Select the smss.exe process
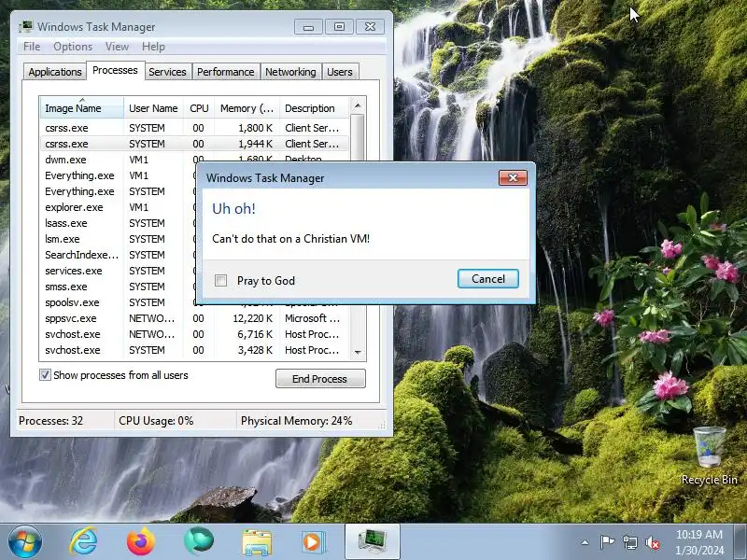Viewport: 747px width, 560px height. [119, 287]
